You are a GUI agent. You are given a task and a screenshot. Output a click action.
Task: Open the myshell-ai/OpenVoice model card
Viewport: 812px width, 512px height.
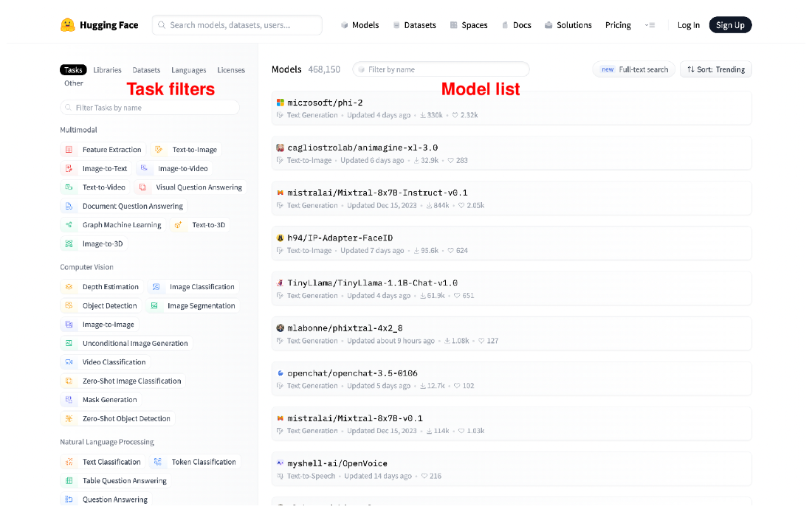click(511, 469)
